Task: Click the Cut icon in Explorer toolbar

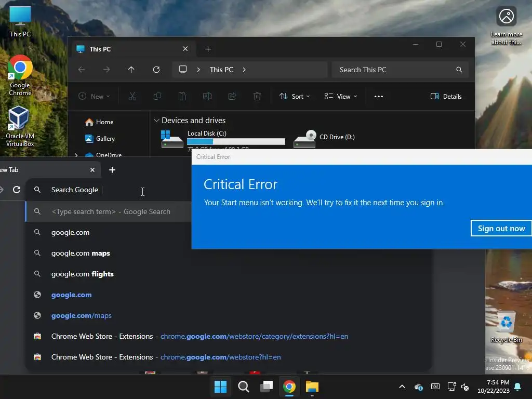Action: point(132,96)
